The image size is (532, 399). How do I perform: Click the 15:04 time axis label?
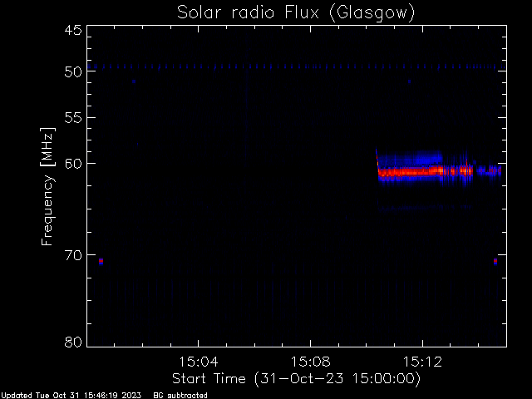click(198, 362)
